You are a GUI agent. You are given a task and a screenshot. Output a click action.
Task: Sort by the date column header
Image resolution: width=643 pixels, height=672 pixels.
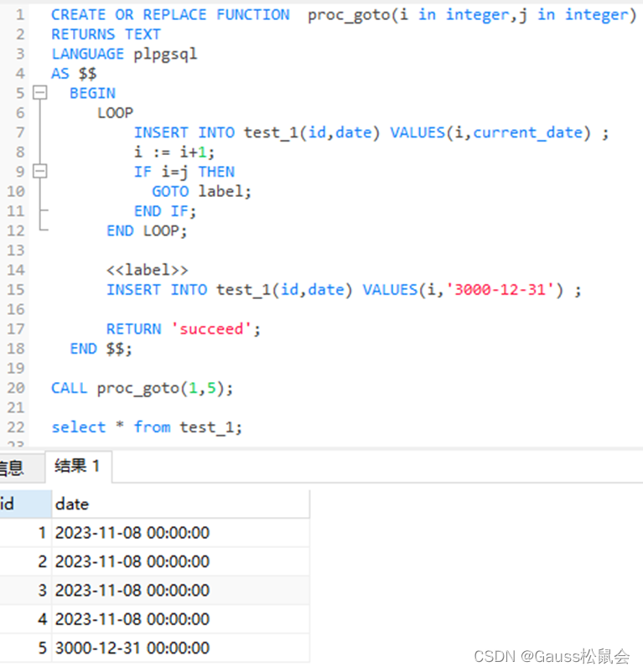pyautogui.click(x=180, y=504)
